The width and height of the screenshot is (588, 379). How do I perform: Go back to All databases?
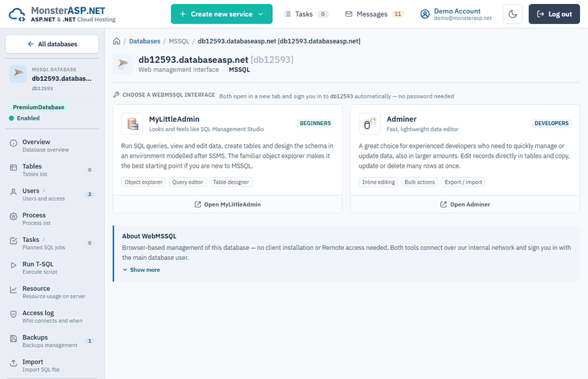coord(52,44)
